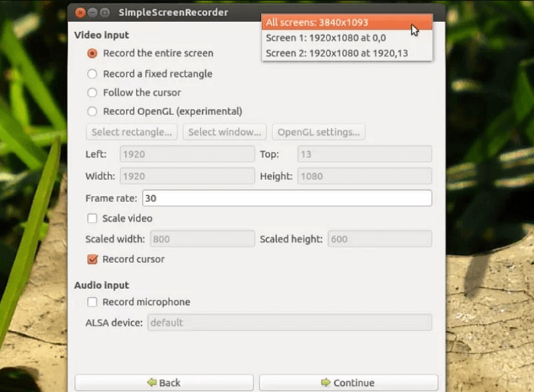Click the ALSA device text field
This screenshot has height=392, width=534.
pyautogui.click(x=288, y=323)
